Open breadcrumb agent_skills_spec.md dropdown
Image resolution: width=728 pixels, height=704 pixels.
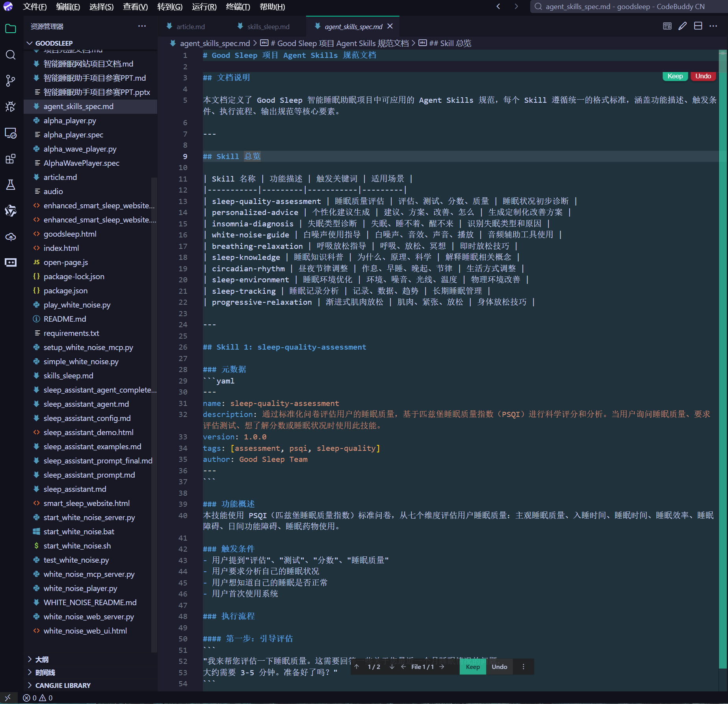point(215,43)
